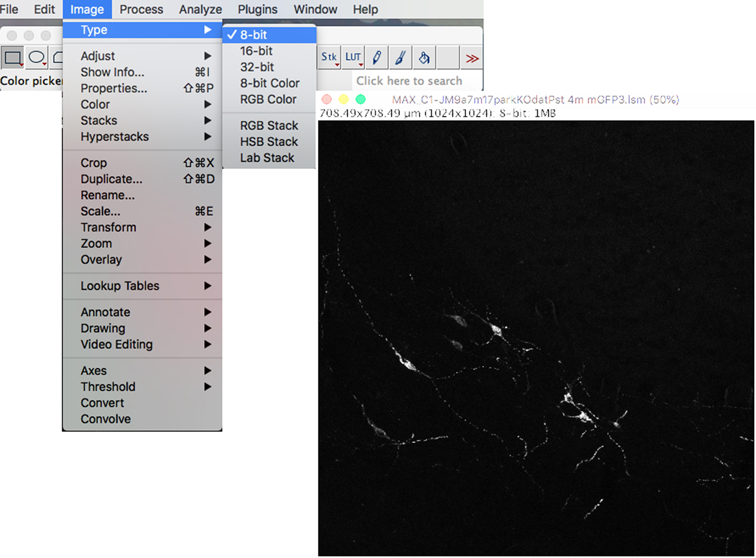Choose Scale... from Image menu
The height and width of the screenshot is (558, 756).
[x=142, y=211]
